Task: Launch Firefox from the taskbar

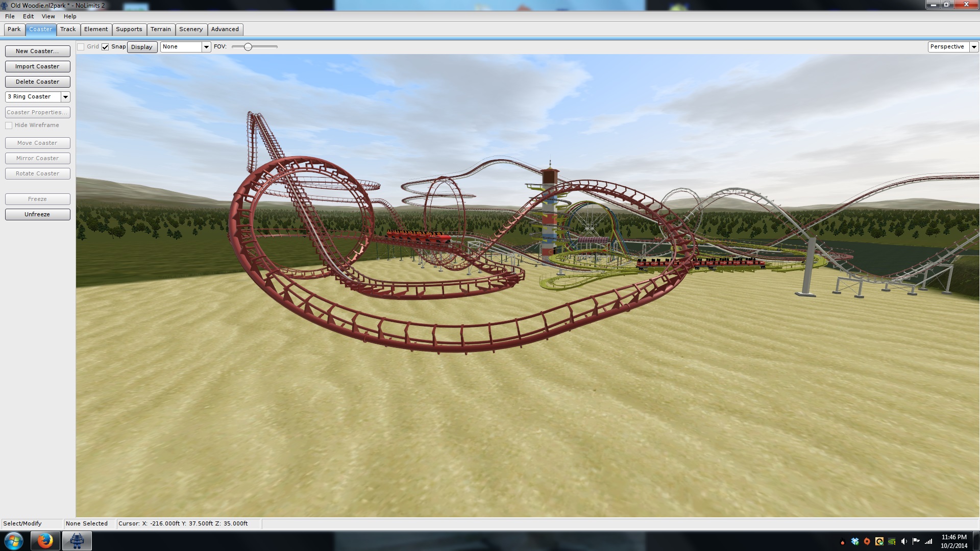Action: tap(45, 541)
